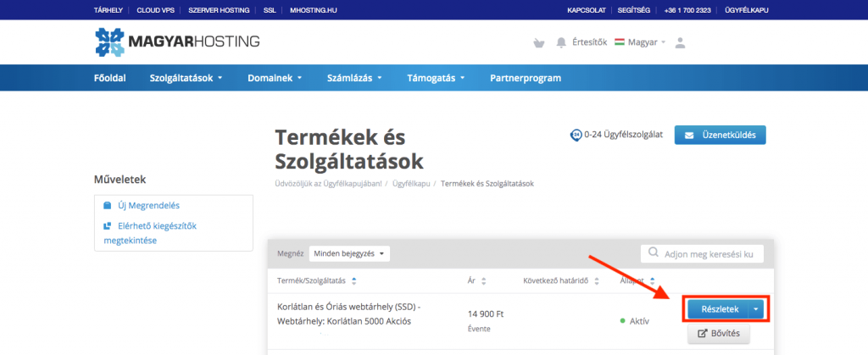Click the Ügyfélkapu breadcrumb link
The width and height of the screenshot is (868, 355).
(x=411, y=183)
